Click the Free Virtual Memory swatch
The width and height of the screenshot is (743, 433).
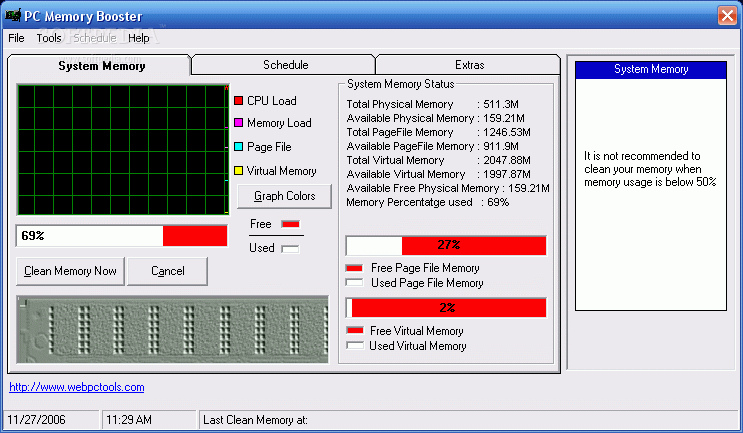pos(354,330)
